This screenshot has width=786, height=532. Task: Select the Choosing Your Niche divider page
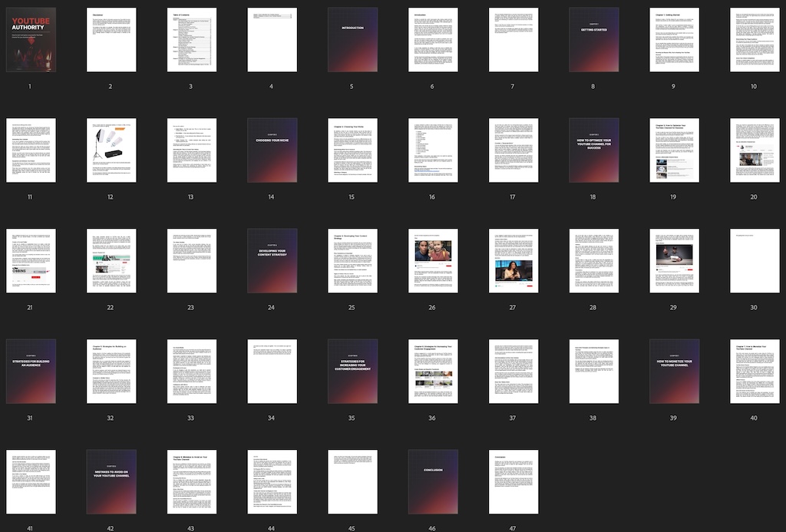pos(272,150)
